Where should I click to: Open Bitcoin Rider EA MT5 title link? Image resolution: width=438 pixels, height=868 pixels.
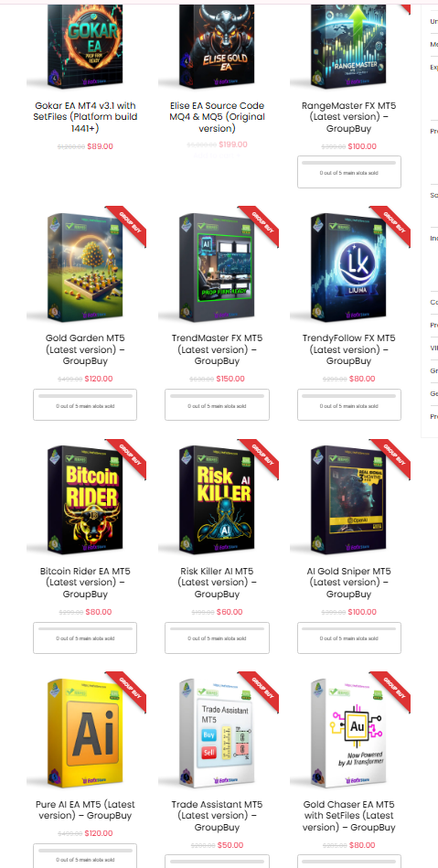click(85, 583)
